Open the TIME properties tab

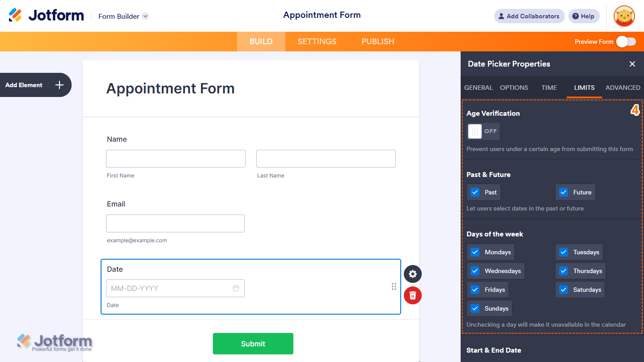pos(549,88)
